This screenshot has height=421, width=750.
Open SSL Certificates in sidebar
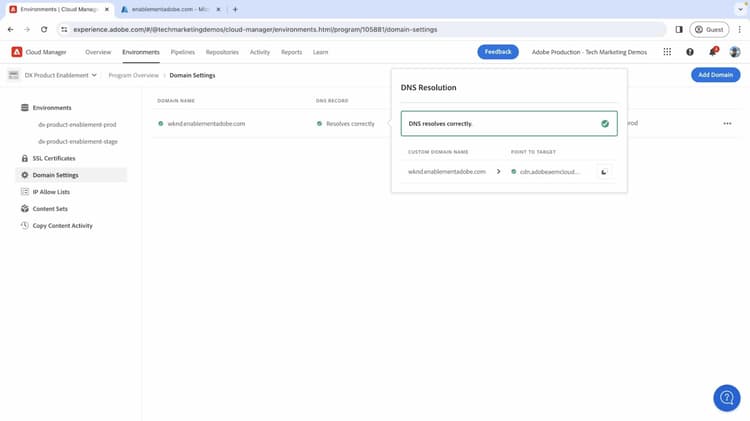click(54, 158)
